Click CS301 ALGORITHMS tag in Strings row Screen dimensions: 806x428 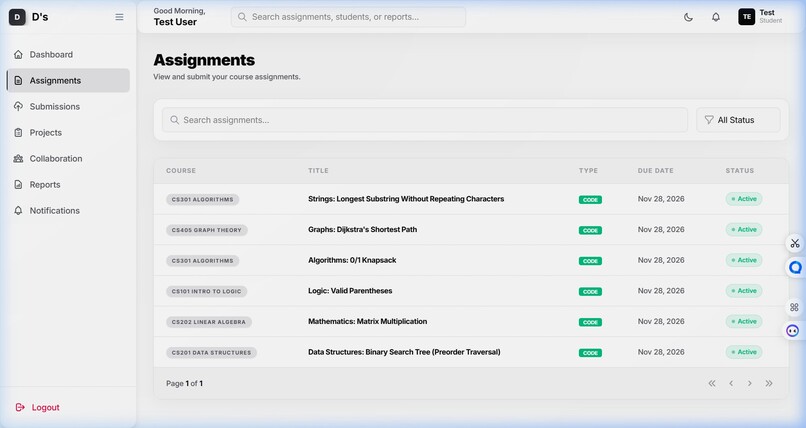(x=203, y=199)
